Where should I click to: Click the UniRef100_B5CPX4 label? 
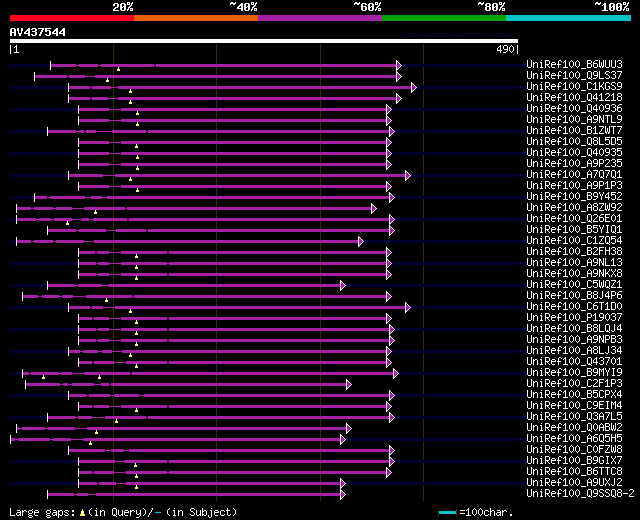pos(574,395)
